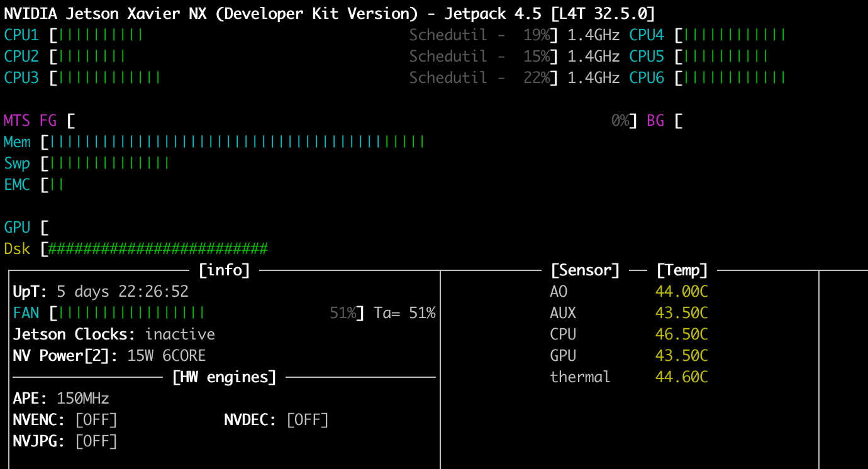Select the uptime value '5 days 22:26:52'
This screenshot has width=868, height=469.
(123, 292)
